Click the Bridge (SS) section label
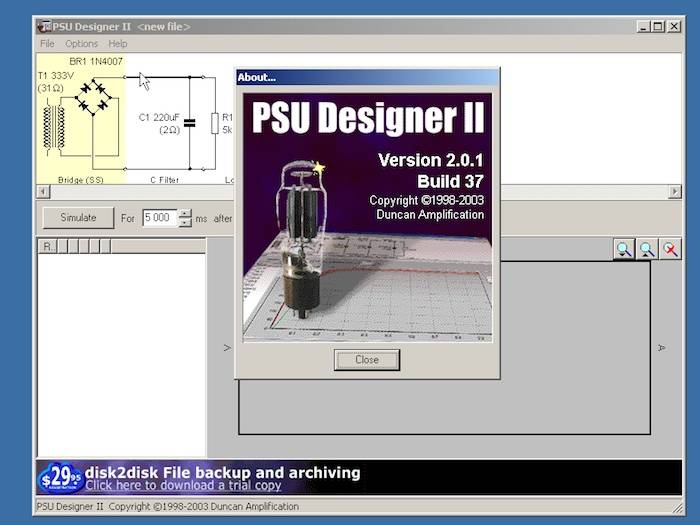Image resolution: width=700 pixels, height=525 pixels. 81,180
